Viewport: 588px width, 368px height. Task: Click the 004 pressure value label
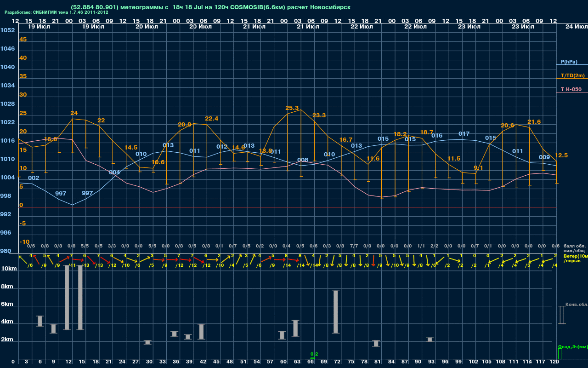[114, 172]
